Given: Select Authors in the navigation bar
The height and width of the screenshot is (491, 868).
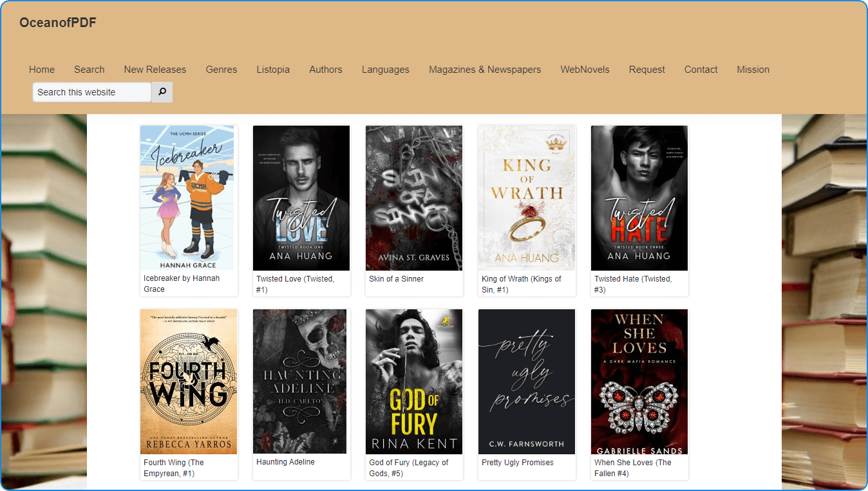Looking at the screenshot, I should click(326, 70).
